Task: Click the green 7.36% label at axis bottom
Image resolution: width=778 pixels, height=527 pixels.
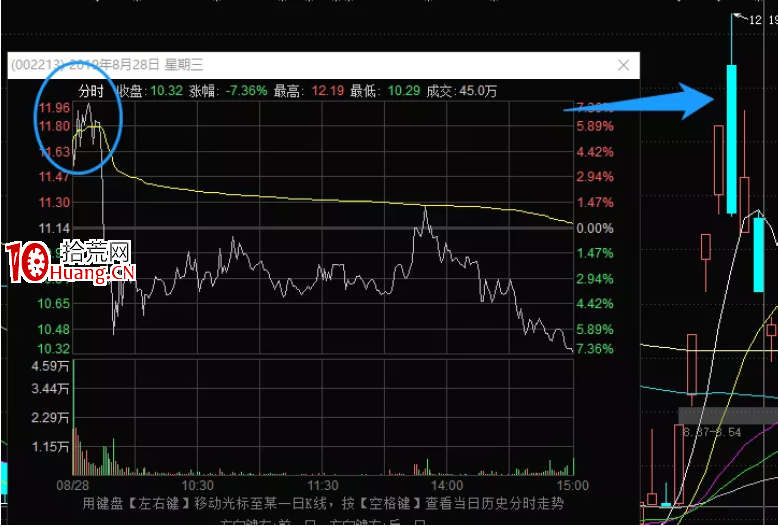Action: point(595,348)
